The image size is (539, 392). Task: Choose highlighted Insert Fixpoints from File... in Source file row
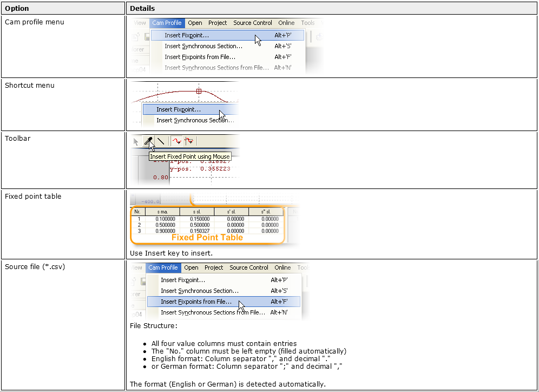pos(224,302)
